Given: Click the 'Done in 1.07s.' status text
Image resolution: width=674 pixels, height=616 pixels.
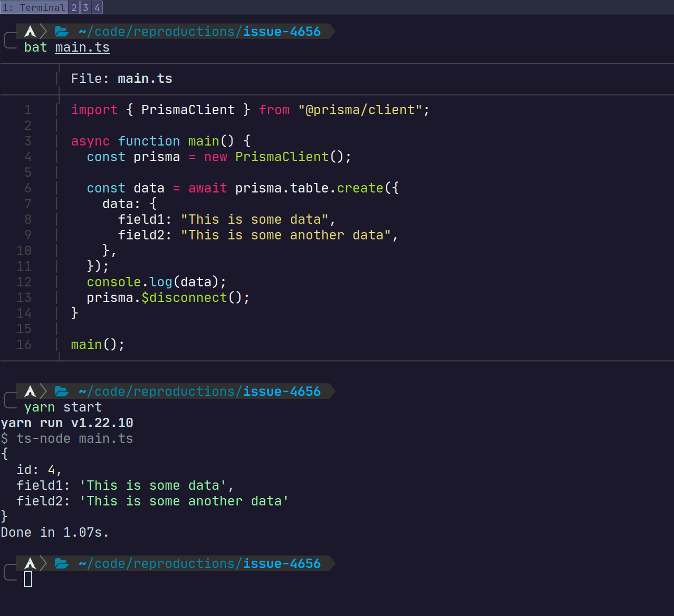Looking at the screenshot, I should 55,532.
